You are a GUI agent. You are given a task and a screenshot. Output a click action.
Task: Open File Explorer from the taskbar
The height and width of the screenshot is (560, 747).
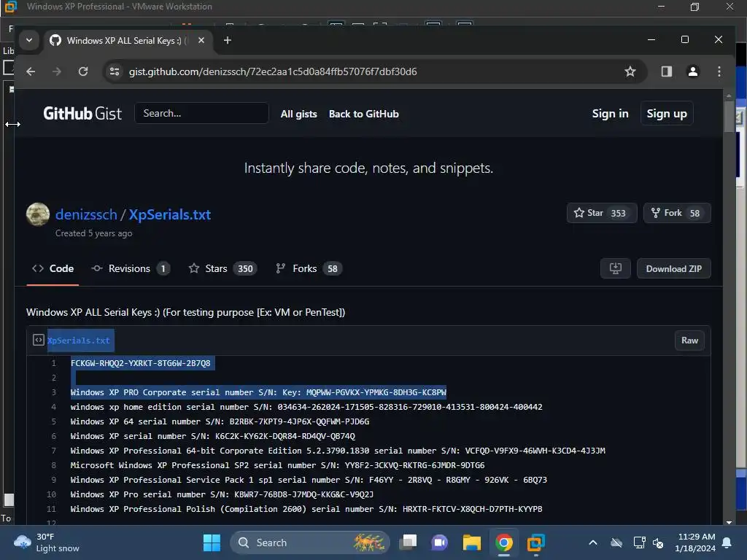472,542
